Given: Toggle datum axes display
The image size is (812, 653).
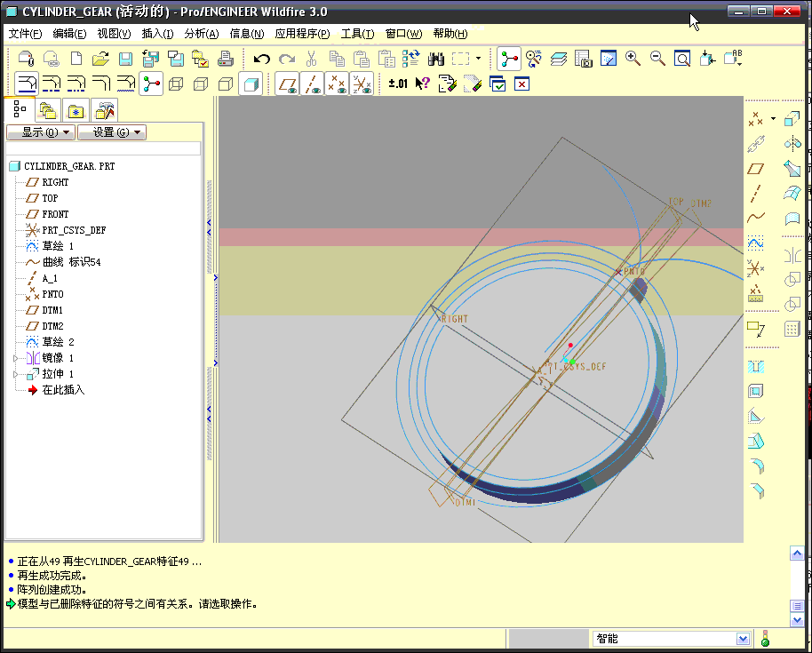Looking at the screenshot, I should tap(312, 84).
